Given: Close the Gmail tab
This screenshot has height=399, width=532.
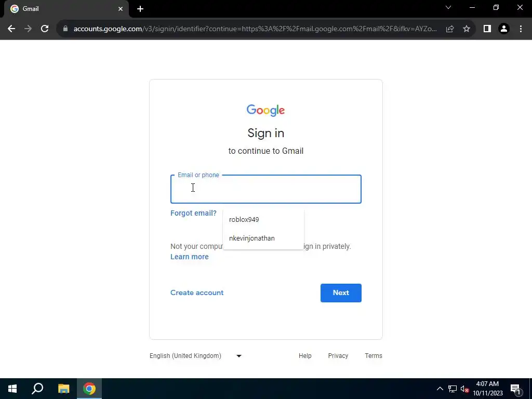Looking at the screenshot, I should tap(121, 9).
